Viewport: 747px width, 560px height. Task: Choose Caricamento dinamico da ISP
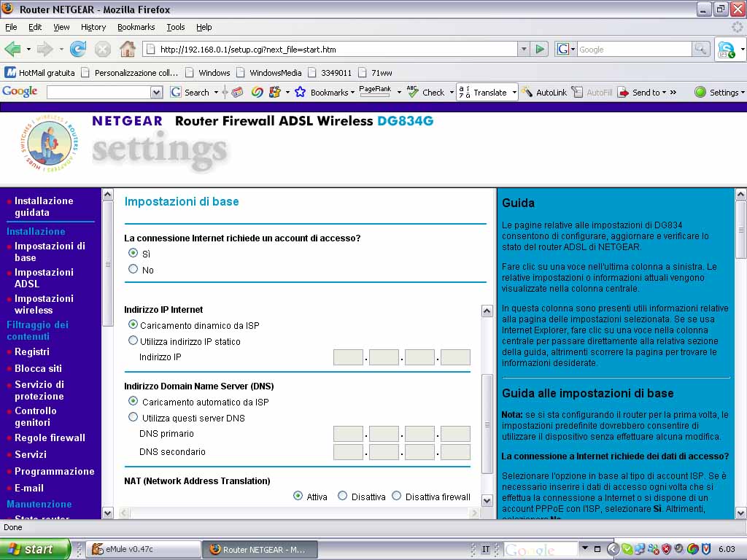coord(133,324)
